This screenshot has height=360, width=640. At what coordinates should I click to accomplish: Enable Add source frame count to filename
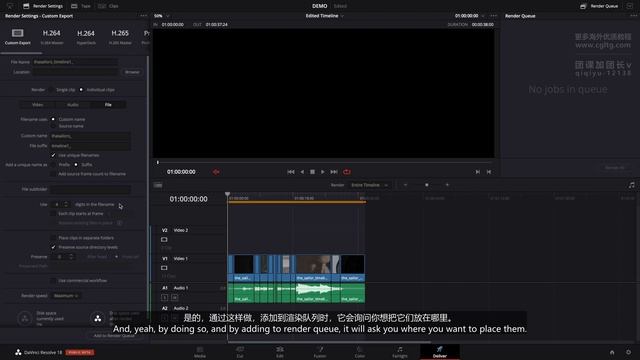point(53,174)
